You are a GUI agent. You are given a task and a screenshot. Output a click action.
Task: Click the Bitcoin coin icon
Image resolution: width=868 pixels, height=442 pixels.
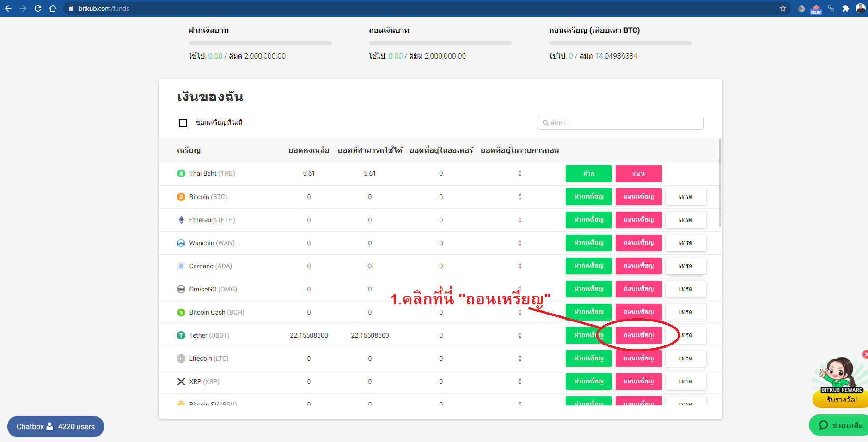coord(181,197)
